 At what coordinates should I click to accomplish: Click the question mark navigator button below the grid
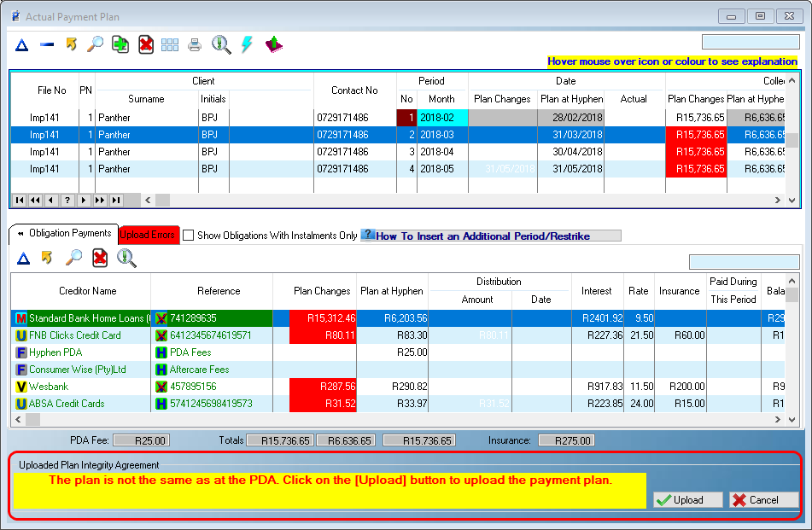click(67, 200)
